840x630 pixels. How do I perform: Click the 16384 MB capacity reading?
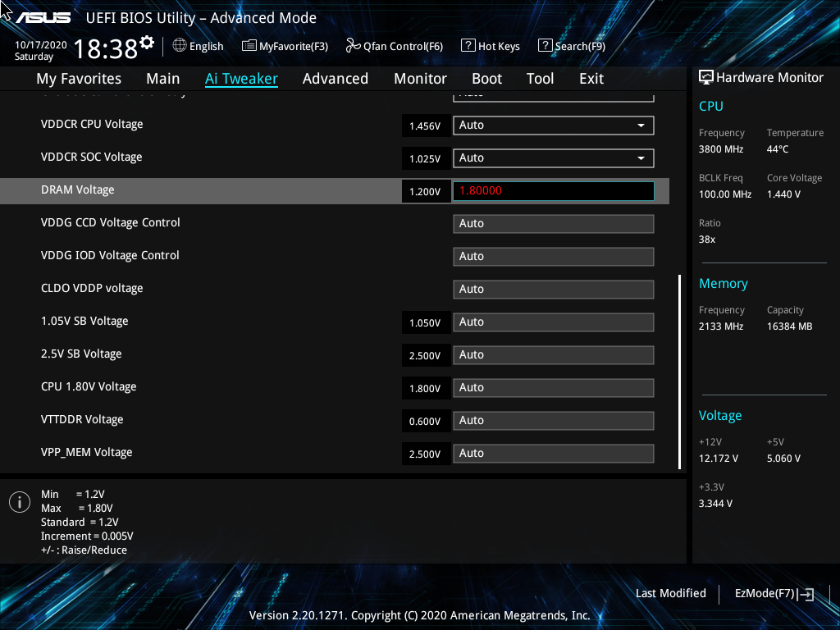pos(790,326)
